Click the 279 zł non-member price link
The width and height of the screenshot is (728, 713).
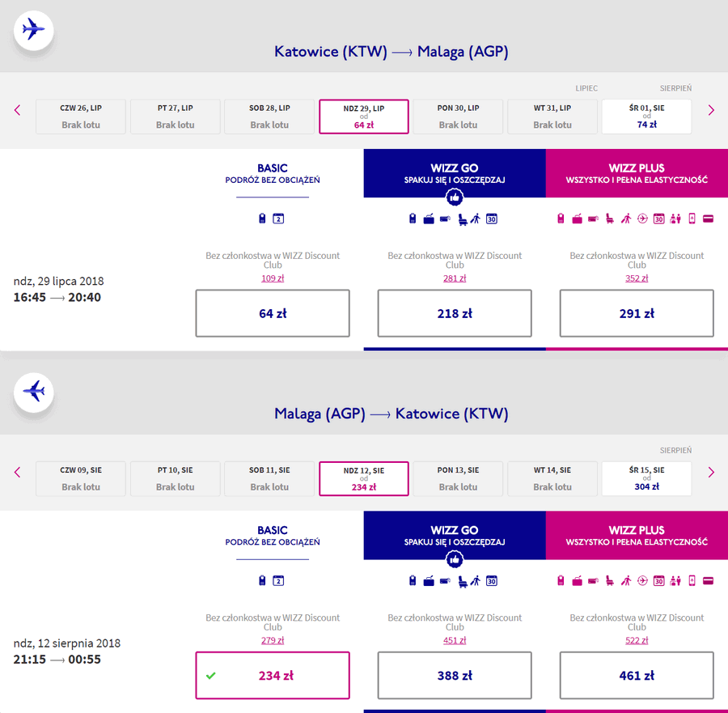[273, 640]
